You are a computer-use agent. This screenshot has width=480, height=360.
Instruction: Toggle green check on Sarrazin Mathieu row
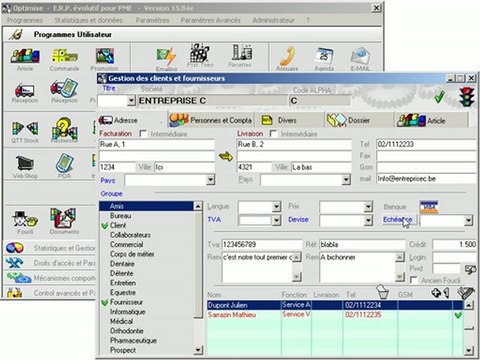[458, 315]
